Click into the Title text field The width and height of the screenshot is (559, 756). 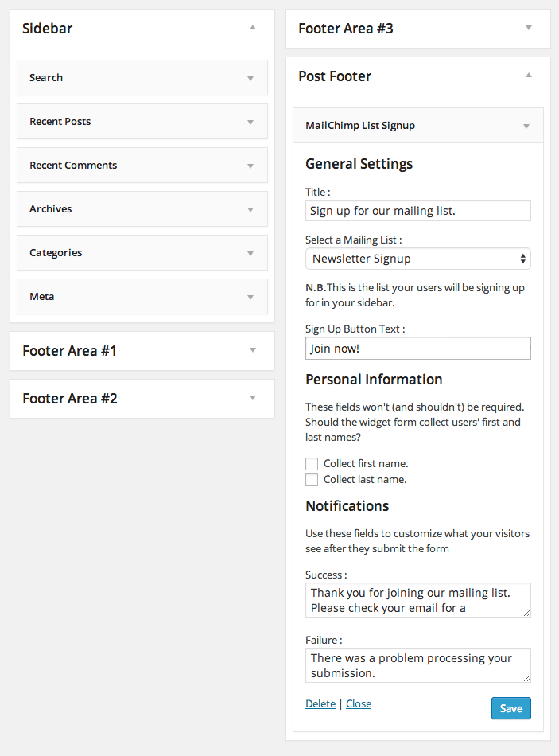417,211
